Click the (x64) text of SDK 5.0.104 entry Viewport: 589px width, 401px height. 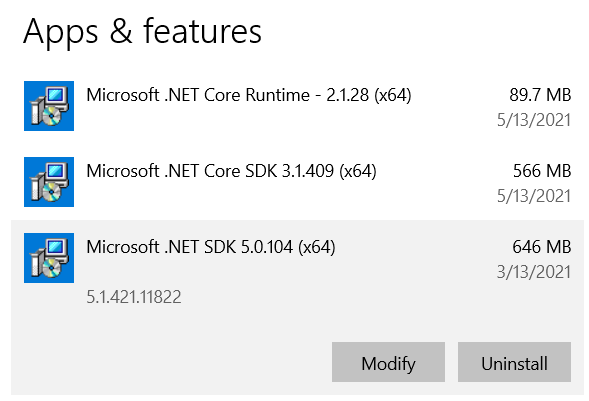(x=317, y=247)
